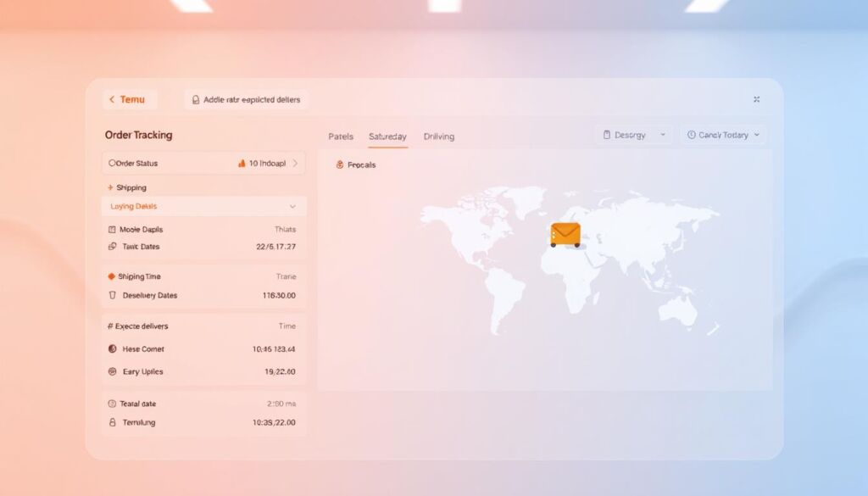Select the orange diamond Shiping Time icon
This screenshot has width=868, height=496.
[x=110, y=276]
